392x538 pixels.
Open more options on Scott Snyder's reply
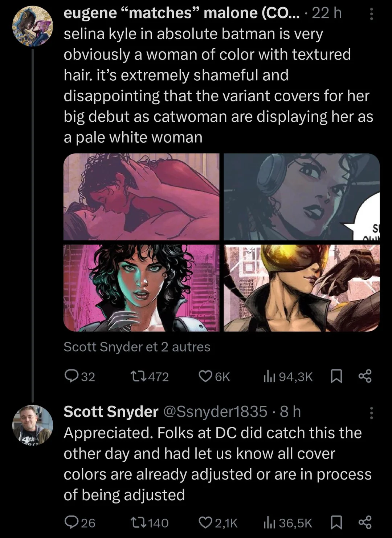point(371,413)
